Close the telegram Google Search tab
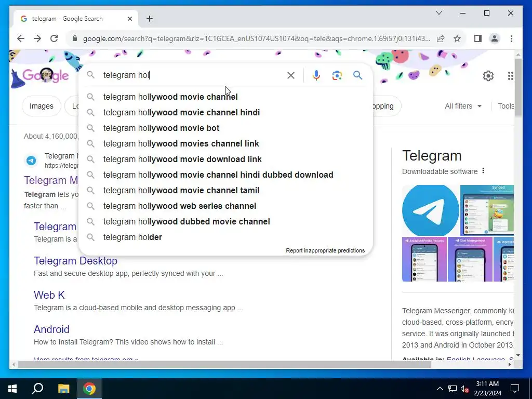The width and height of the screenshot is (532, 399). 129,19
